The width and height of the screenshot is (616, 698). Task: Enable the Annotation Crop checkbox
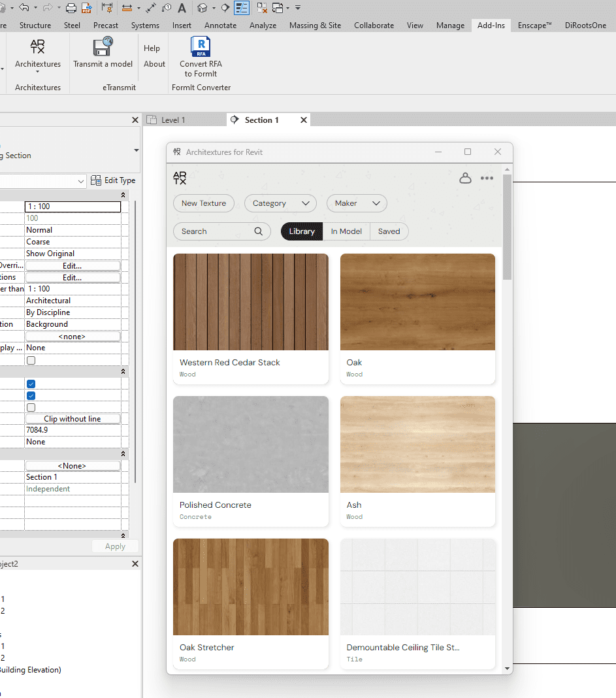[30, 407]
